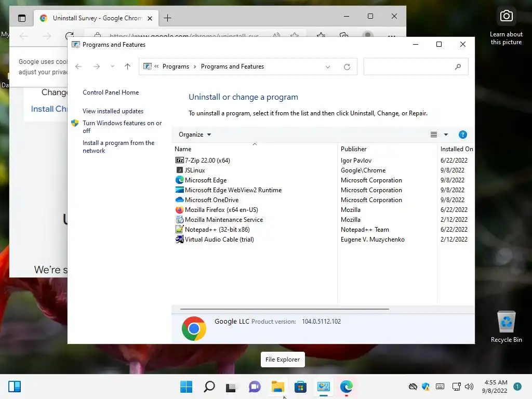
Task: Click the notification badge in system tray
Action: 517,387
